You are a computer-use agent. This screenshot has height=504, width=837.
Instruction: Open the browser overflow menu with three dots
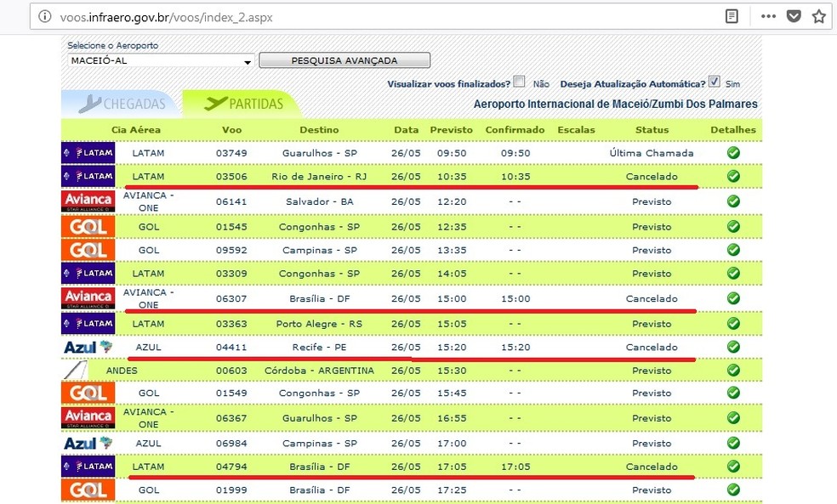coord(767,16)
